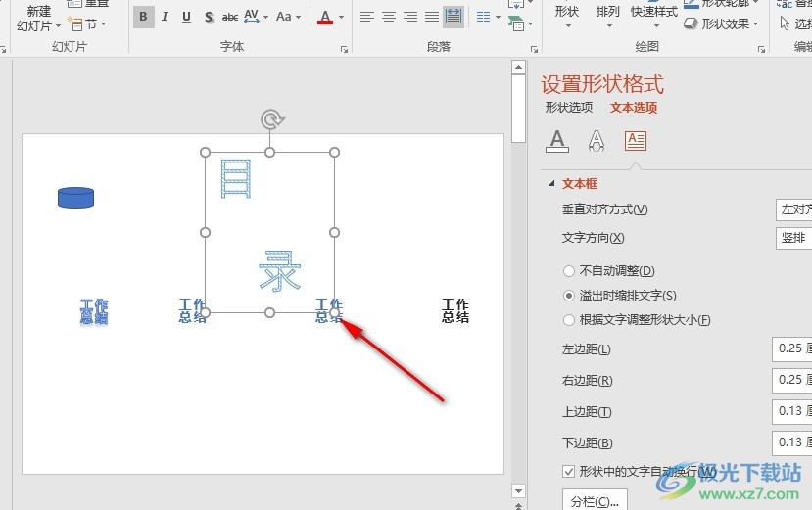Select leftmost 工作总结 text on slide
This screenshot has width=812, height=510.
click(x=94, y=311)
